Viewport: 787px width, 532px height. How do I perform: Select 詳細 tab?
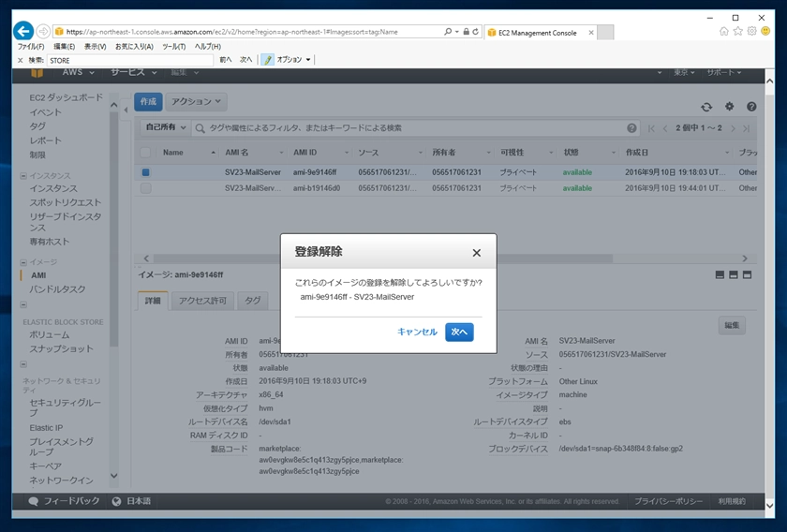click(153, 301)
